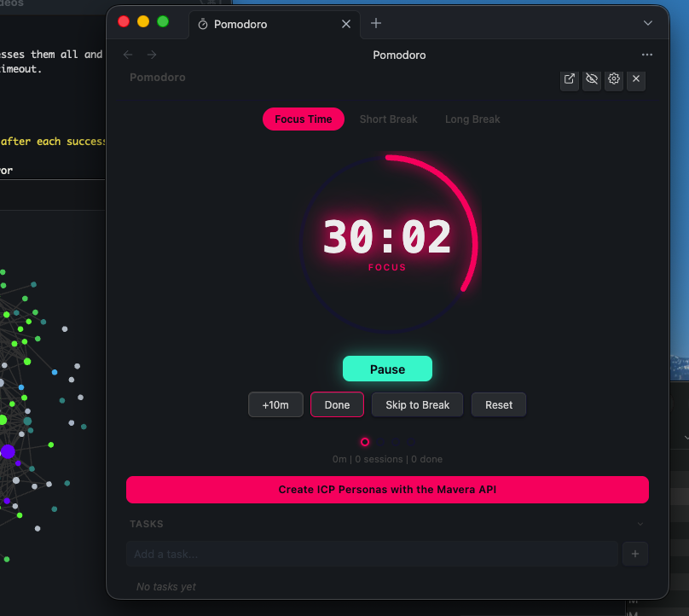Click the Pomodoro title in the navigation bar
The height and width of the screenshot is (616, 689).
[x=399, y=55]
